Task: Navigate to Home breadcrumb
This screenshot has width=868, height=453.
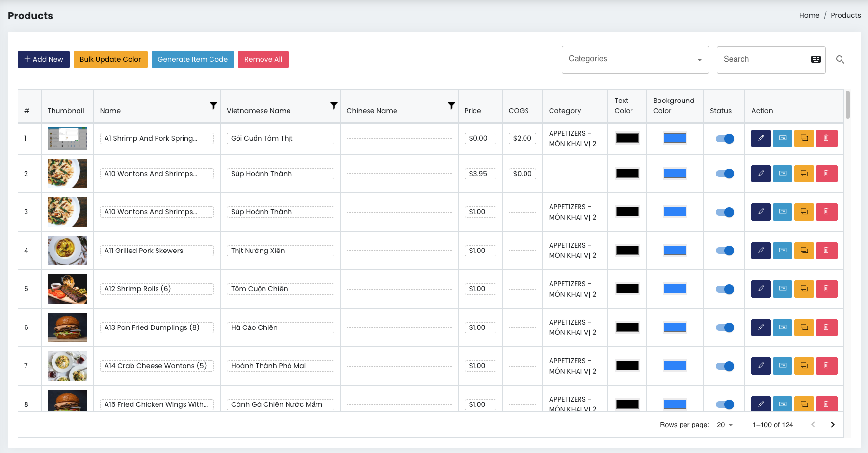Action: point(809,15)
